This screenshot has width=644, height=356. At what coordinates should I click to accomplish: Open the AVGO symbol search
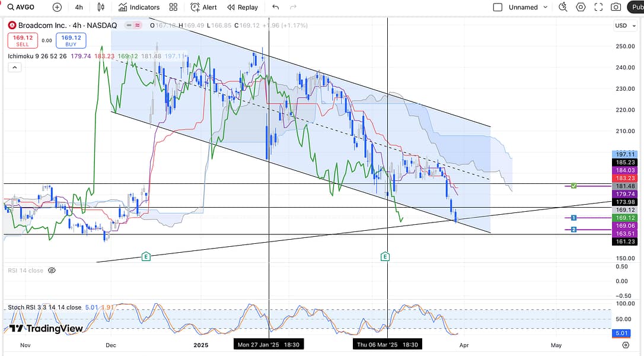(x=21, y=7)
